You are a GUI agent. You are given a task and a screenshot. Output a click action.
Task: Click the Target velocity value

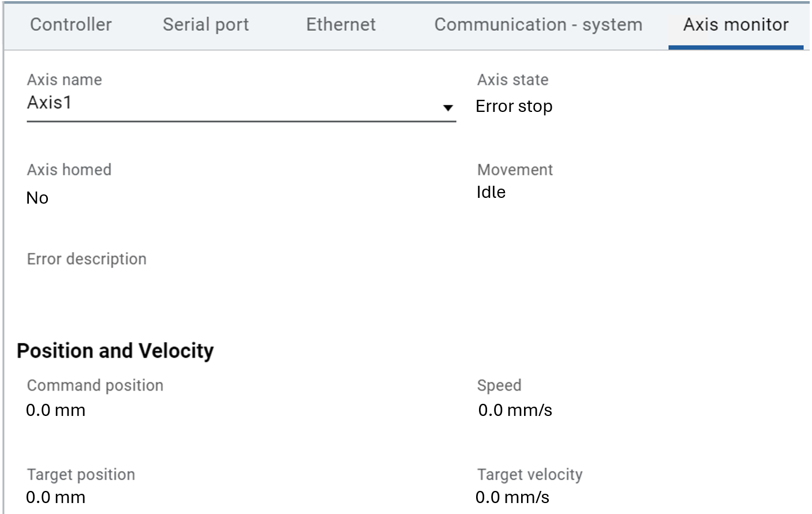pyautogui.click(x=512, y=497)
